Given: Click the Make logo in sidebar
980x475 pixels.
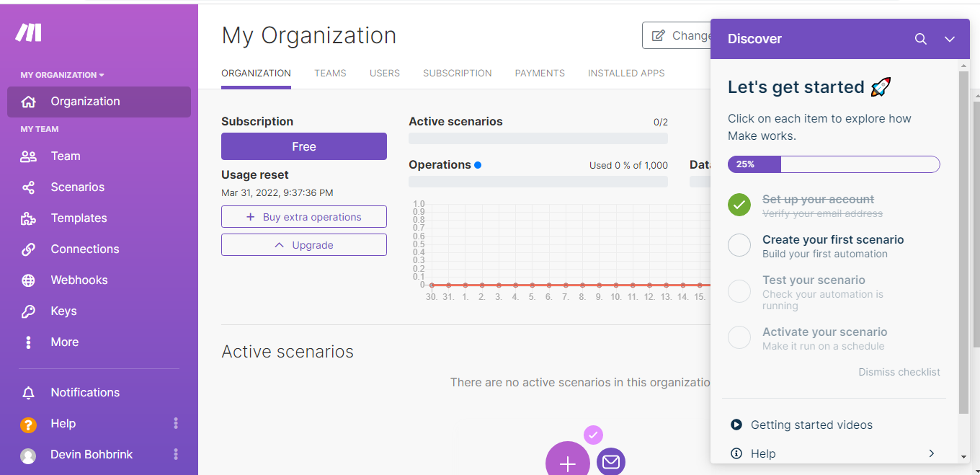Looking at the screenshot, I should 29,32.
